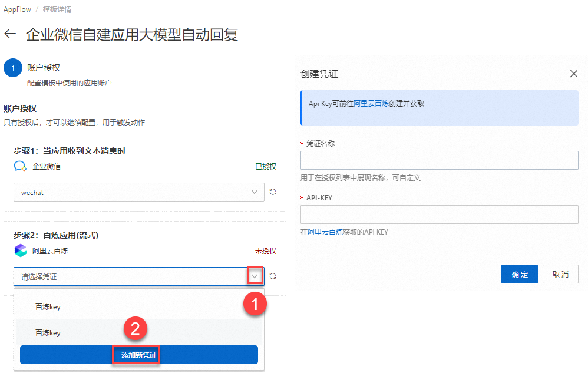Viewport: 588px width, 386px height.
Task: Click the 企业微信自建应用大模型自动回复 page title
Action: 132,35
